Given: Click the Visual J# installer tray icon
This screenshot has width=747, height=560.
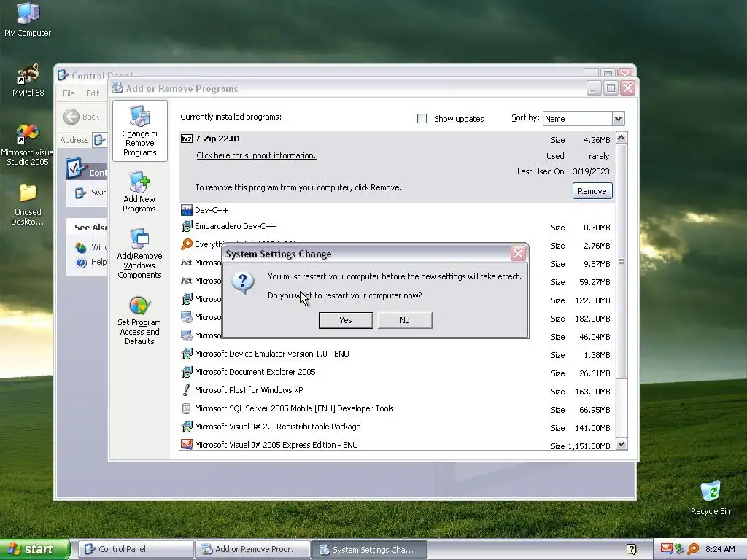Looking at the screenshot, I should (x=666, y=549).
